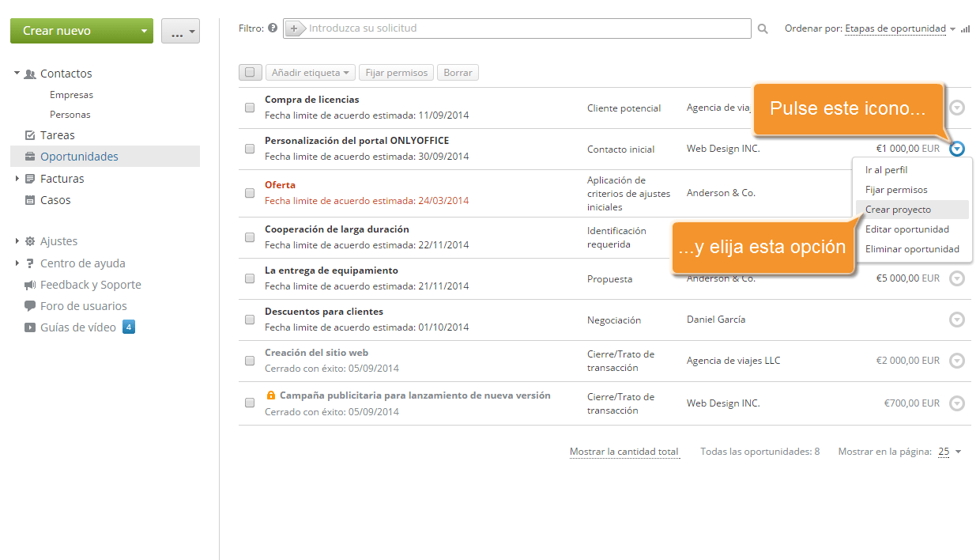Image resolution: width=980 pixels, height=560 pixels.
Task: Open actions menu for Descuentos para clientes
Action: 957,320
